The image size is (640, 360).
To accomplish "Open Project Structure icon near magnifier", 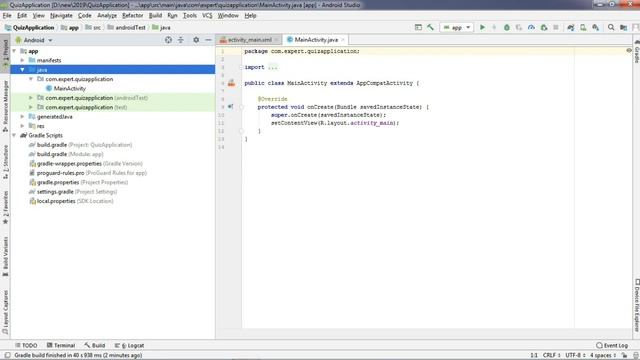I will click(623, 27).
